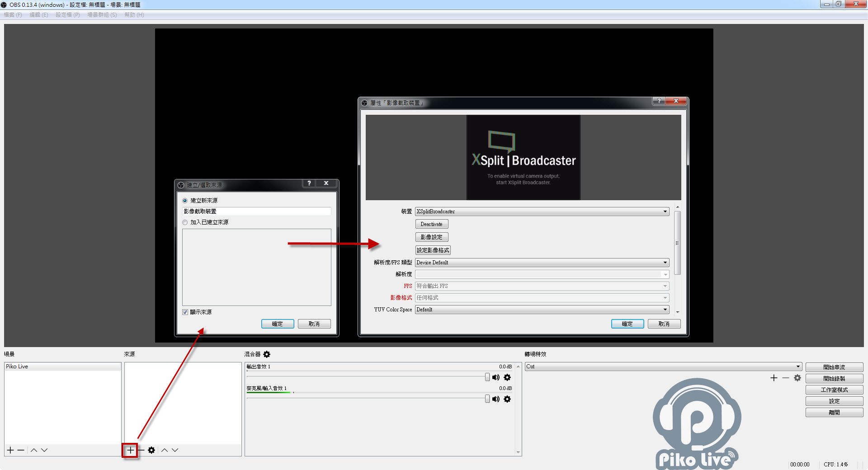
Task: Click the source name field 影像截取裝置
Action: [257, 211]
